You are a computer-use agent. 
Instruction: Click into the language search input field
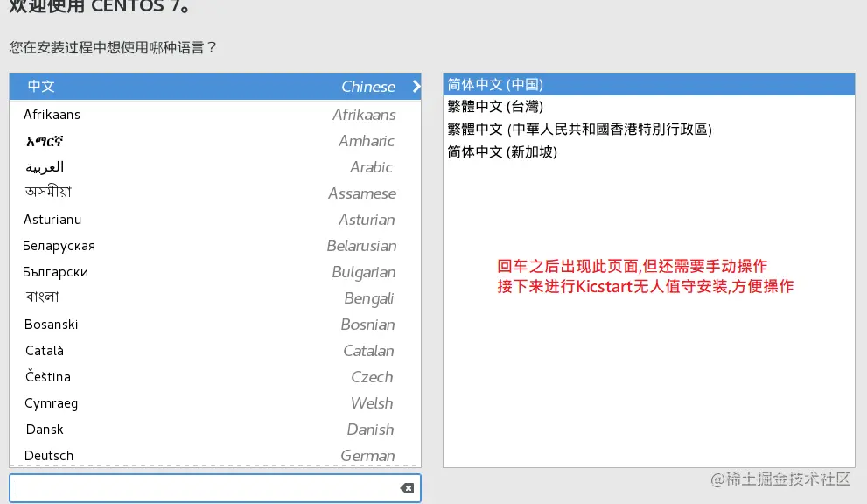tap(215, 488)
